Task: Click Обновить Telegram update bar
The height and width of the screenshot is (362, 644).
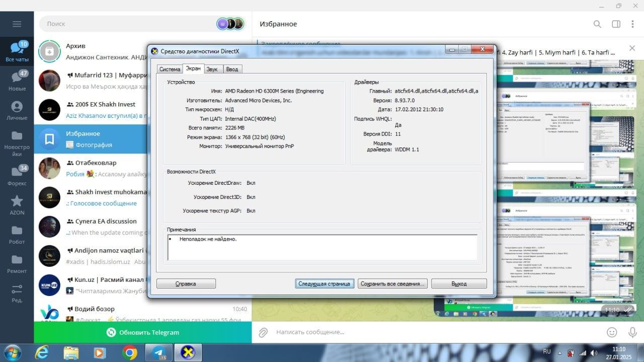Action: pos(142,332)
